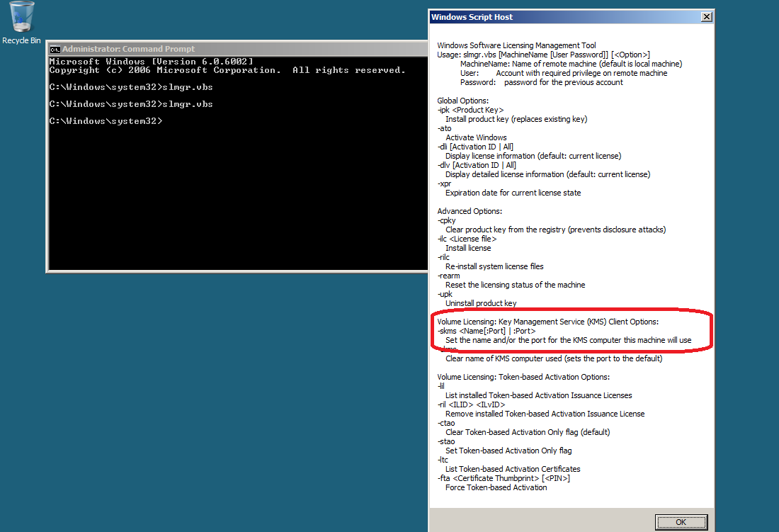Click the 'Display license information' description

533,156
